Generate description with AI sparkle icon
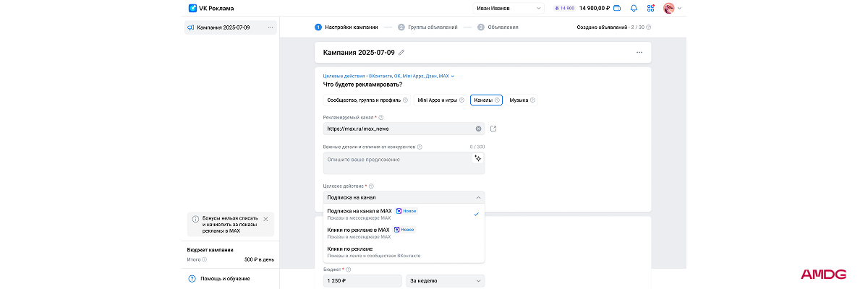 (x=477, y=158)
